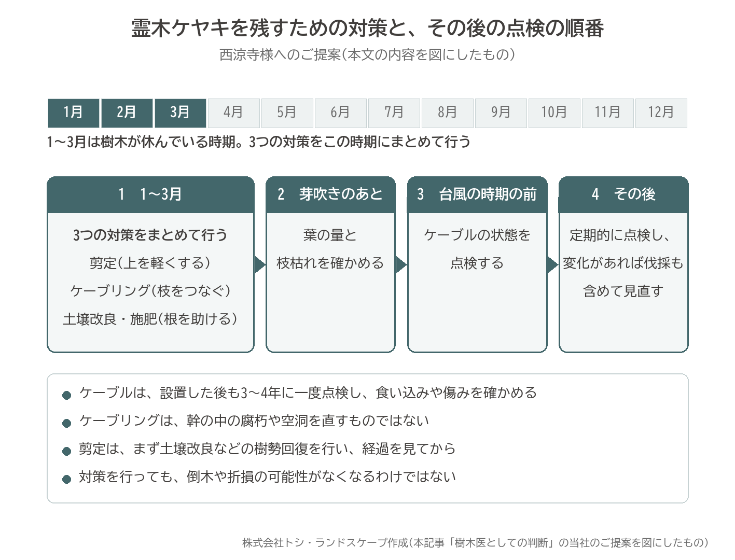The width and height of the screenshot is (735, 560).
Task: Click the 10月 month cell
Action: 554,113
